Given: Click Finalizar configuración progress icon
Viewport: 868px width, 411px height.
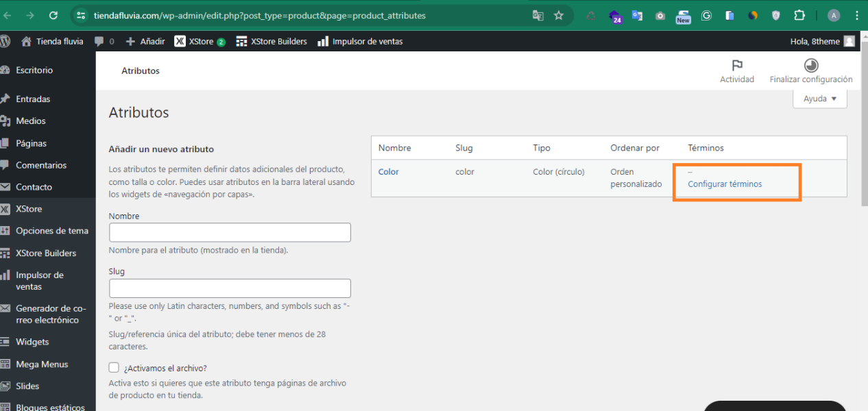Looking at the screenshot, I should coord(811,65).
